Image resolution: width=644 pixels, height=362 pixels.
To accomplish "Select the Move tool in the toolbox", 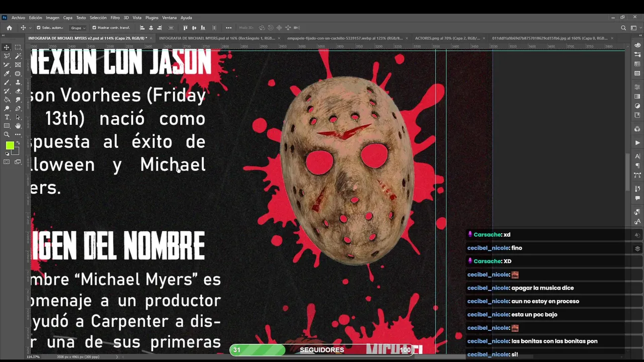I will click(x=7, y=47).
